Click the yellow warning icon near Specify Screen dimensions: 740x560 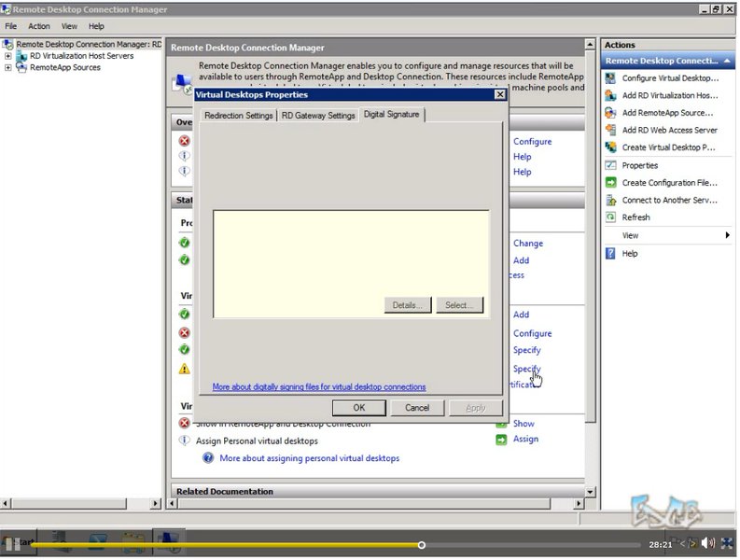[185, 370]
